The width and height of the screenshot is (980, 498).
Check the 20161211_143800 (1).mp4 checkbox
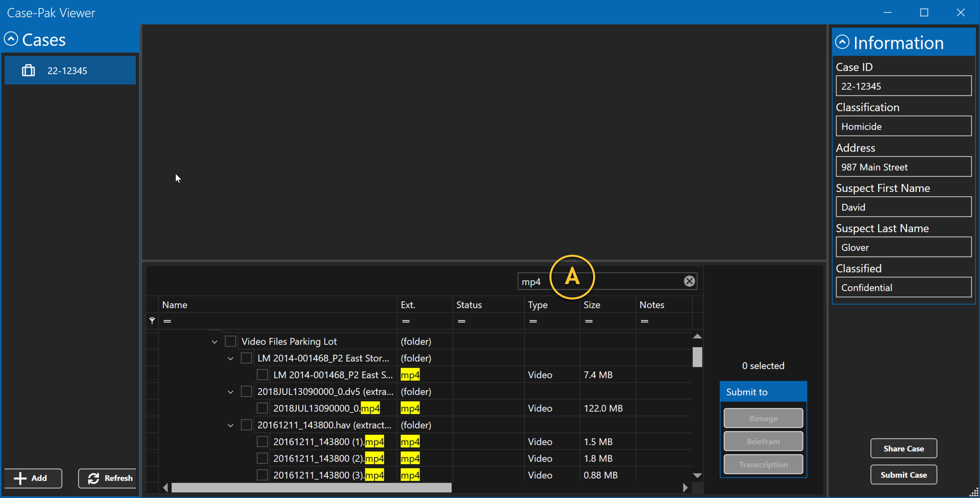(x=263, y=442)
